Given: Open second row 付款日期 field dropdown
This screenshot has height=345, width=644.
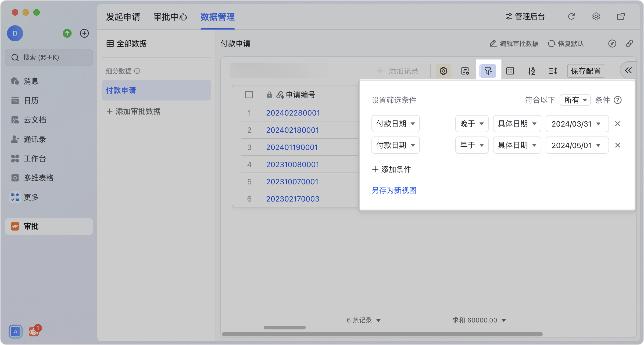Looking at the screenshot, I should click(395, 145).
